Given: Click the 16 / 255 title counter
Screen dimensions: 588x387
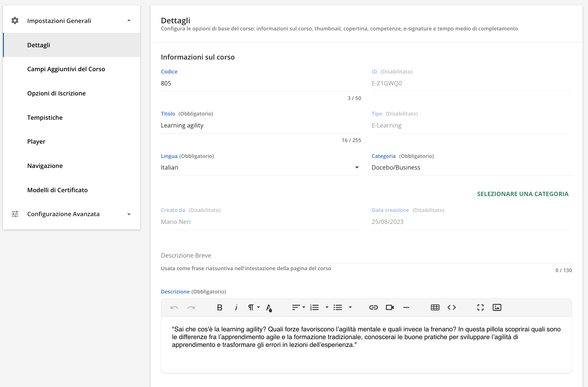Looking at the screenshot, I should click(351, 140).
